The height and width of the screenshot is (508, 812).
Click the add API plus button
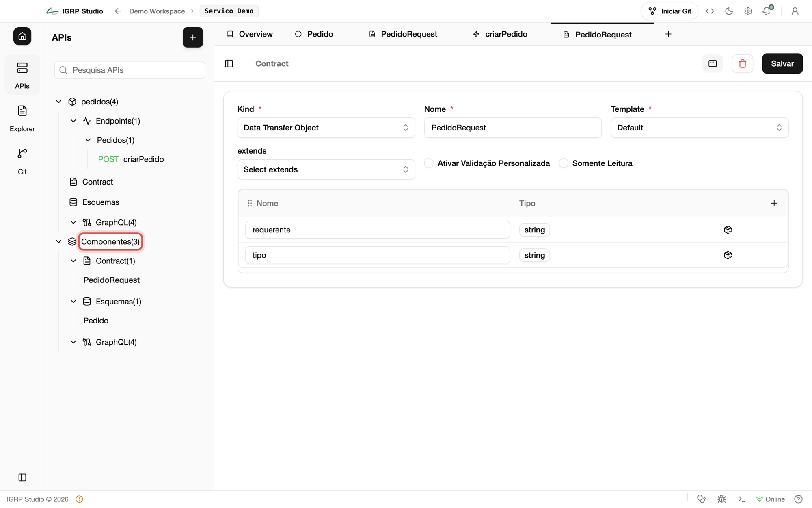193,37
